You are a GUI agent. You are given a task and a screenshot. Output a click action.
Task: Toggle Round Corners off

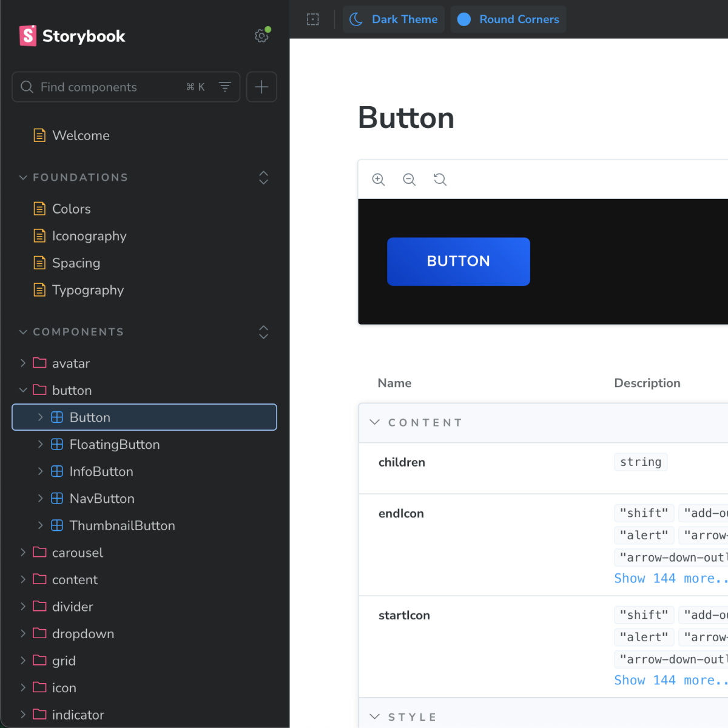click(508, 19)
